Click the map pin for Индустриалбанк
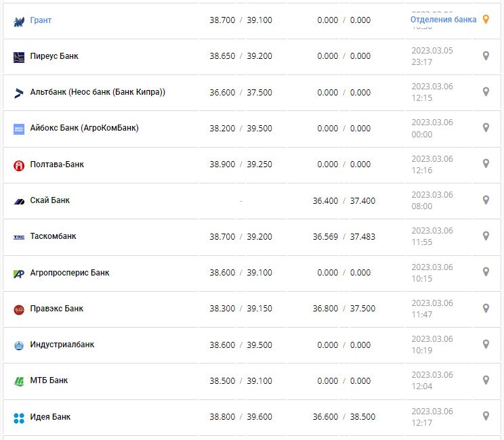 (486, 344)
